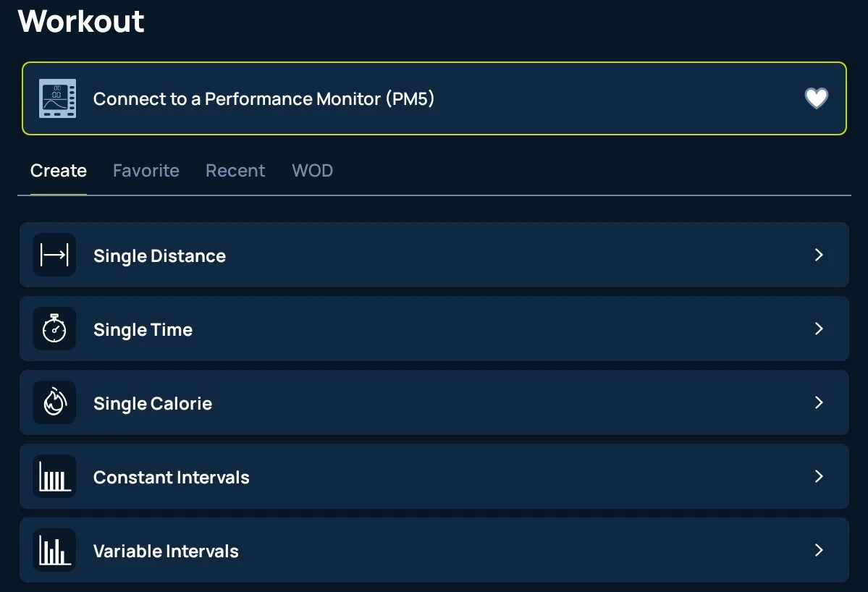Open Variable Intervals using right chevron
The width and height of the screenshot is (868, 592).
(x=819, y=550)
